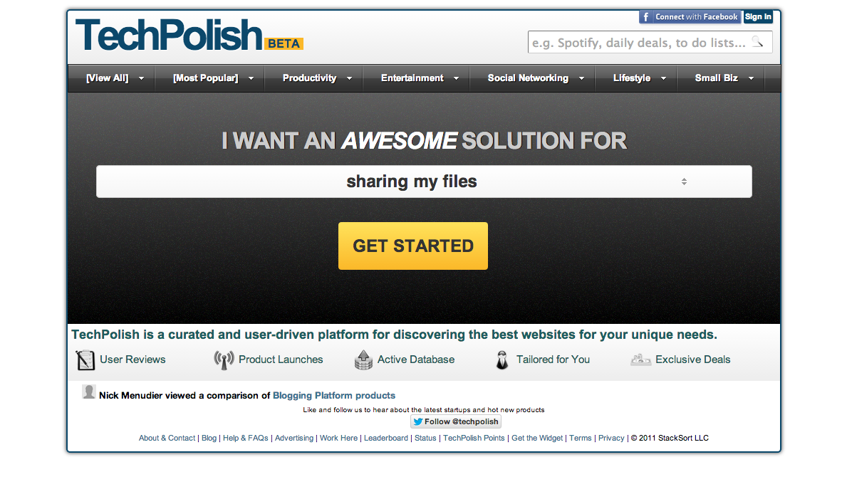847x504 pixels.
Task: Click 'I WANT AN AWESOME SOLUTION FOR' heading
Action: pos(424,141)
